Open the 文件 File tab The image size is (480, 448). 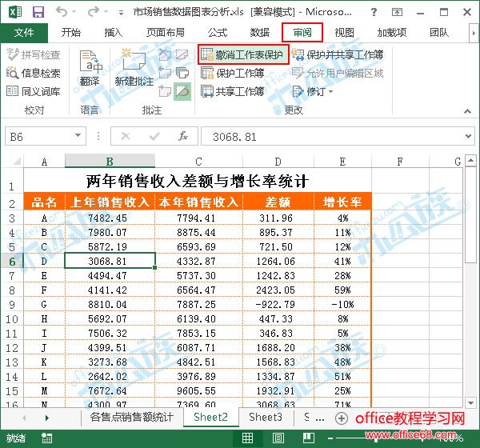click(24, 33)
